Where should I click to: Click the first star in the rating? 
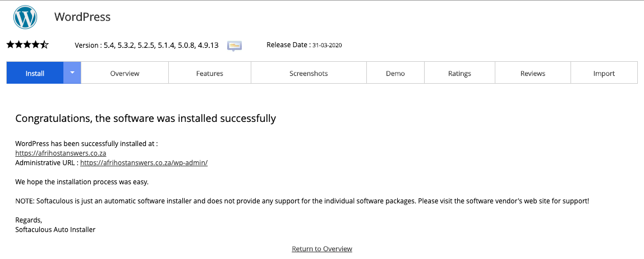pos(10,45)
